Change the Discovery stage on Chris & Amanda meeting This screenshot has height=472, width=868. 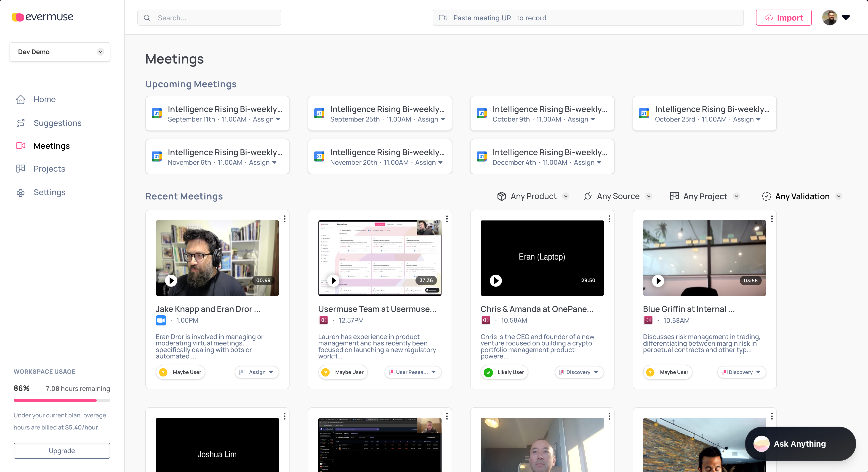(x=579, y=372)
